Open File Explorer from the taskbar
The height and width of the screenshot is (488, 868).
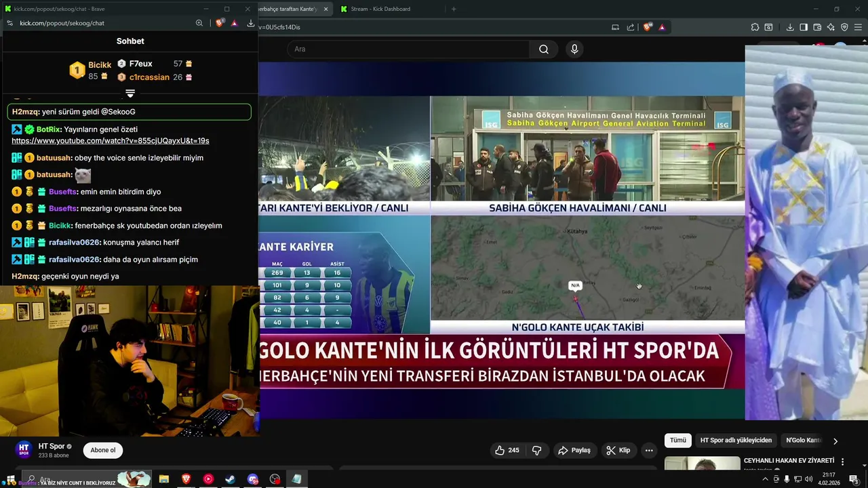(x=163, y=479)
